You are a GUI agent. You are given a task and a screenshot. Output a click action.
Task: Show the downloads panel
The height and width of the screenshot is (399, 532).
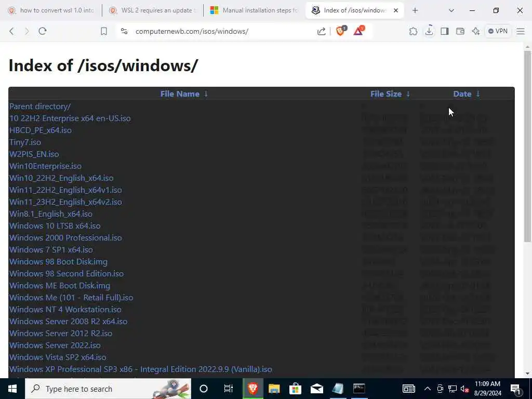click(429, 31)
